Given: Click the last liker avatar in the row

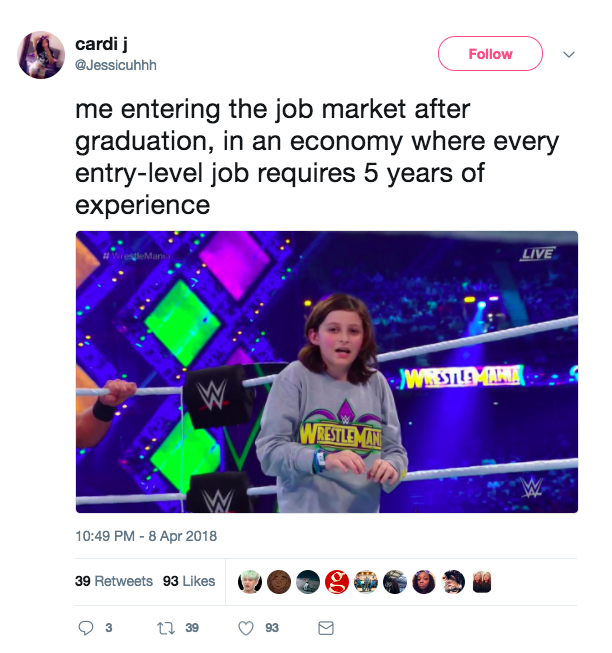Looking at the screenshot, I should [x=482, y=581].
